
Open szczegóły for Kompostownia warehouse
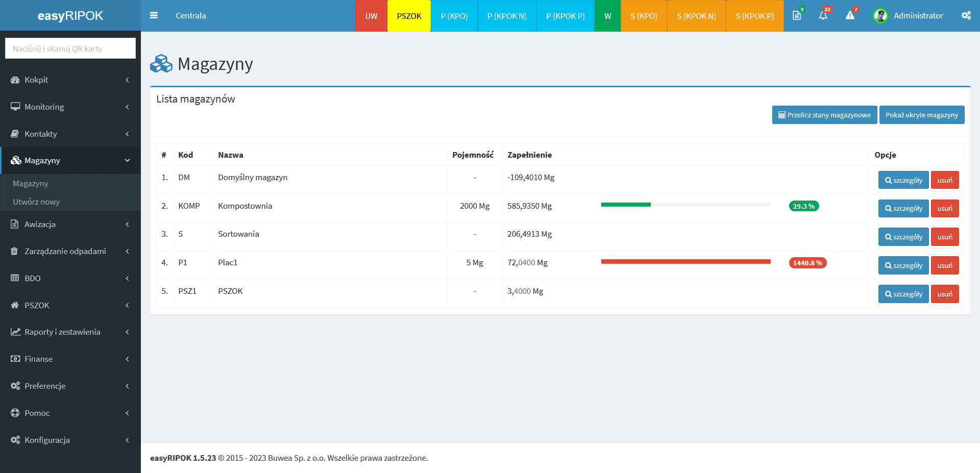point(903,208)
